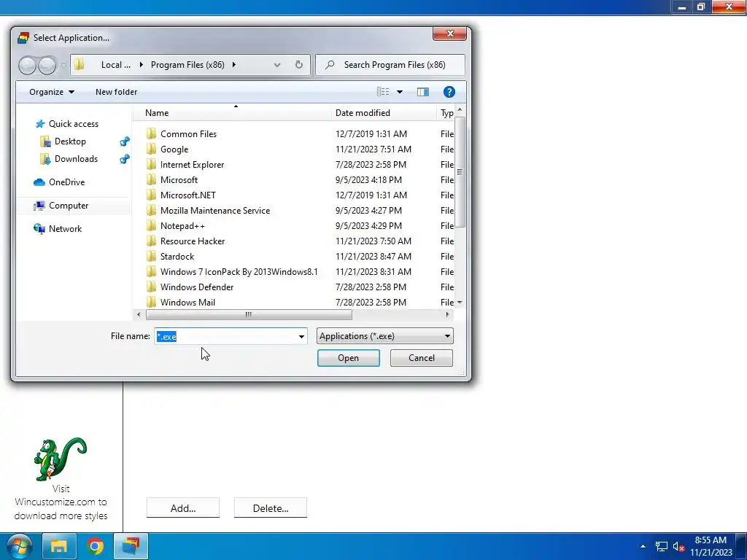Click the network tray icon
The width and height of the screenshot is (747, 560).
pos(661,547)
